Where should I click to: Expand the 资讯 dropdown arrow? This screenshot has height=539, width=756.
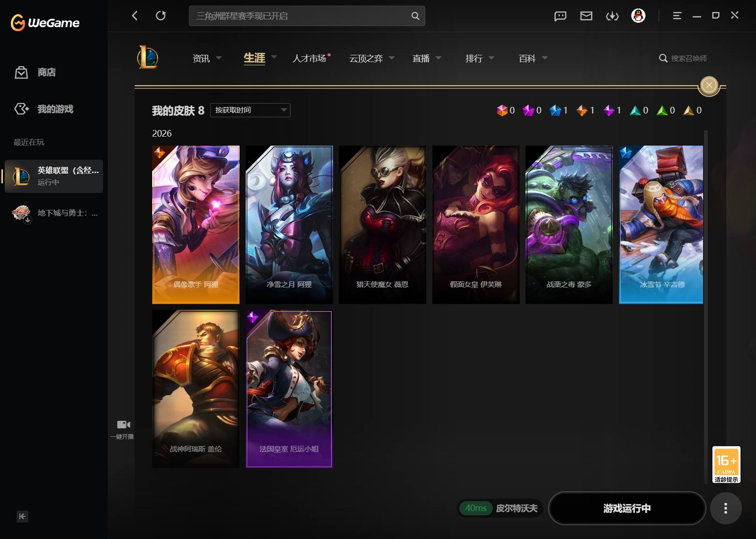(x=219, y=58)
